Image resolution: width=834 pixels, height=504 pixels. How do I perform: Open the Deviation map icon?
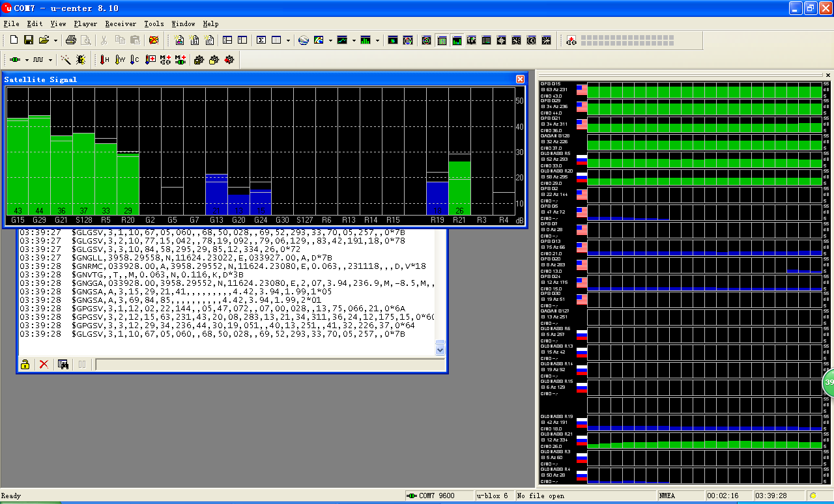[x=393, y=40]
